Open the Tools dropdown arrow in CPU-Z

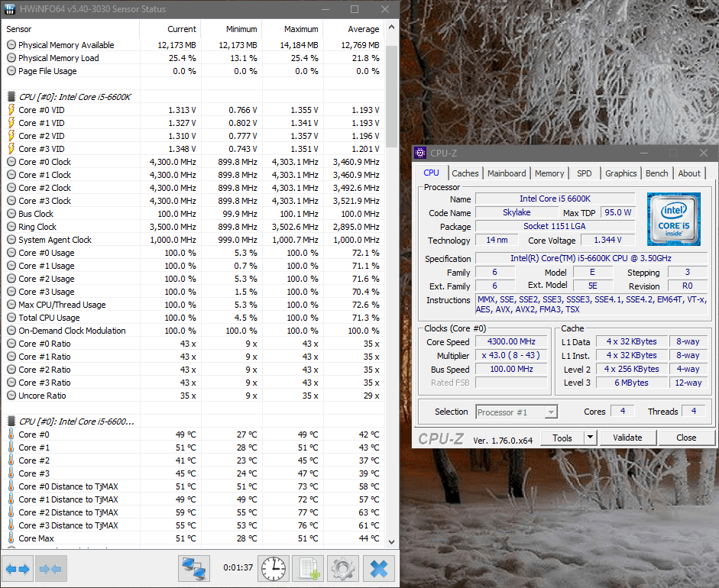[x=590, y=438]
